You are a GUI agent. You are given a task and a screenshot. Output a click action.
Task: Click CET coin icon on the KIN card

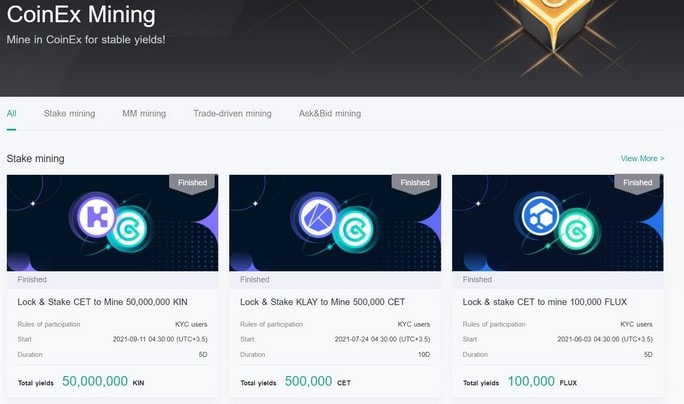click(130, 229)
